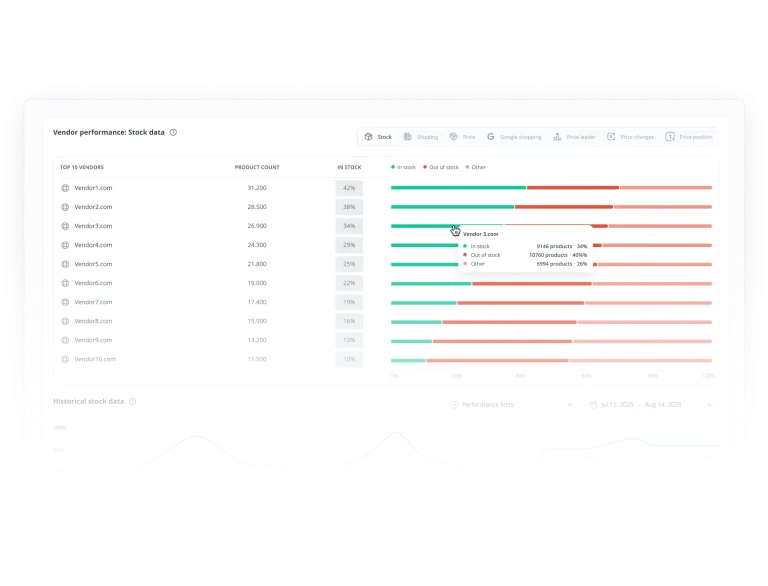The height and width of the screenshot is (586, 768).
Task: Open the Vendor2.com link
Action: coord(93,207)
